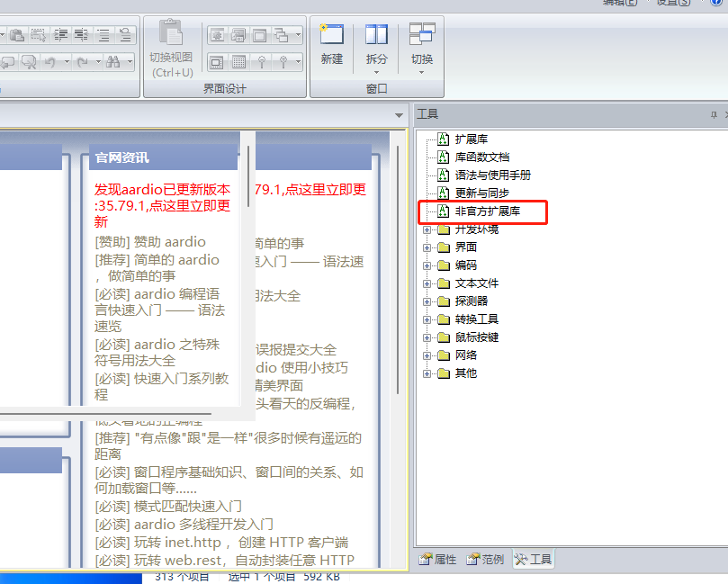The width and height of the screenshot is (728, 584).
Task: Switch to the 范例 panel tab
Action: click(x=485, y=560)
